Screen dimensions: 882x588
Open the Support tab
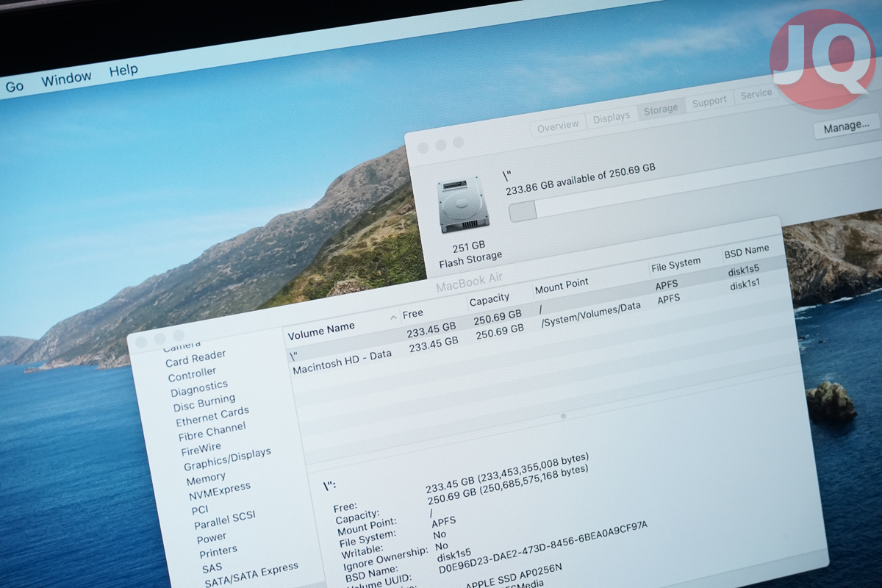click(709, 102)
